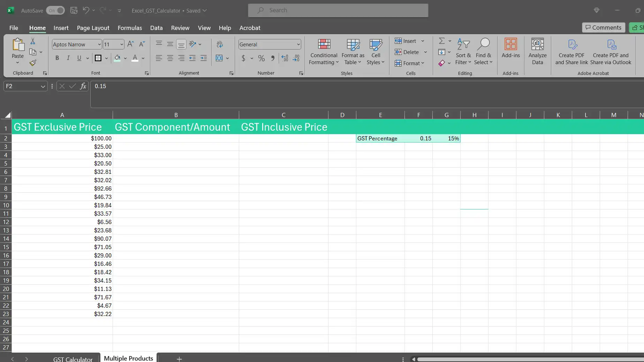The width and height of the screenshot is (644, 362).
Task: Decrease font size with the smaller A icon
Action: coord(142,44)
